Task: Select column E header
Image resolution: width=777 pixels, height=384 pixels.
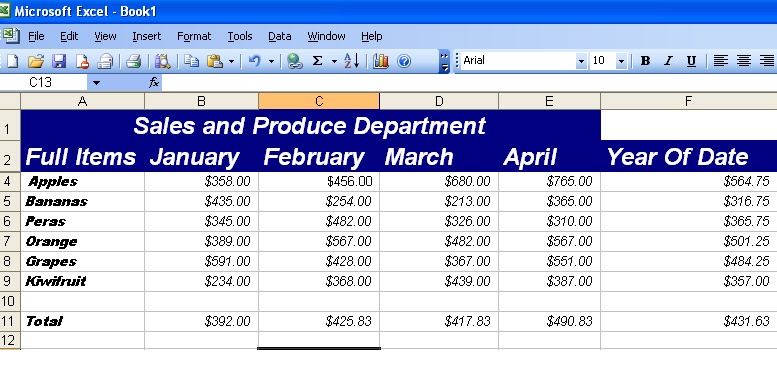Action: 549,101
